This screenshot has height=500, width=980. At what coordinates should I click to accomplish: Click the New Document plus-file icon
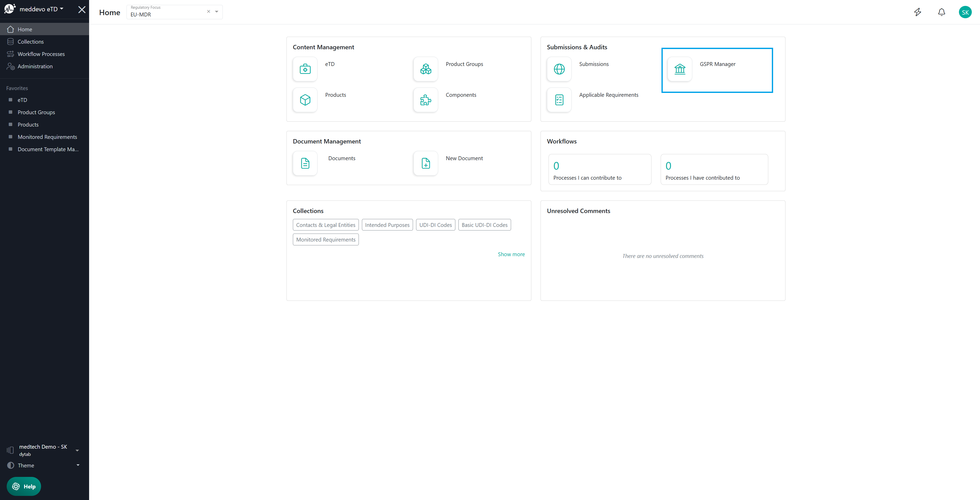click(426, 163)
